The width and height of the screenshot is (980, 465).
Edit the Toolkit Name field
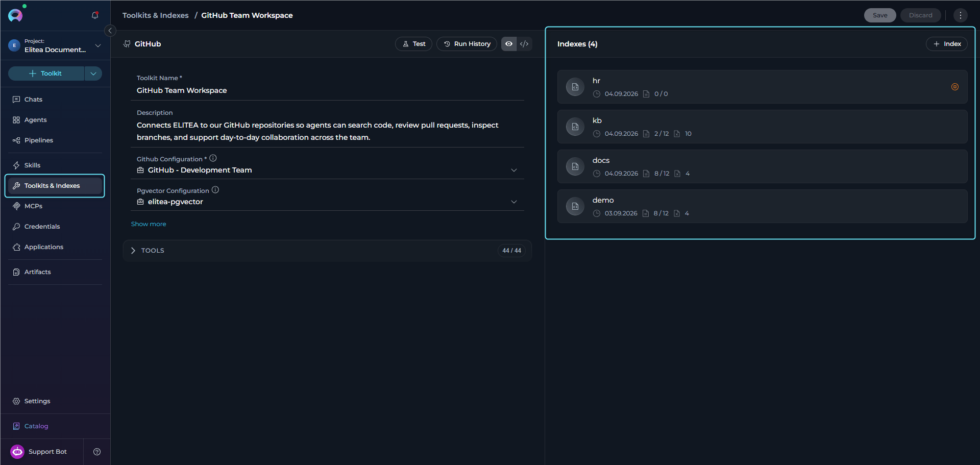click(x=328, y=90)
